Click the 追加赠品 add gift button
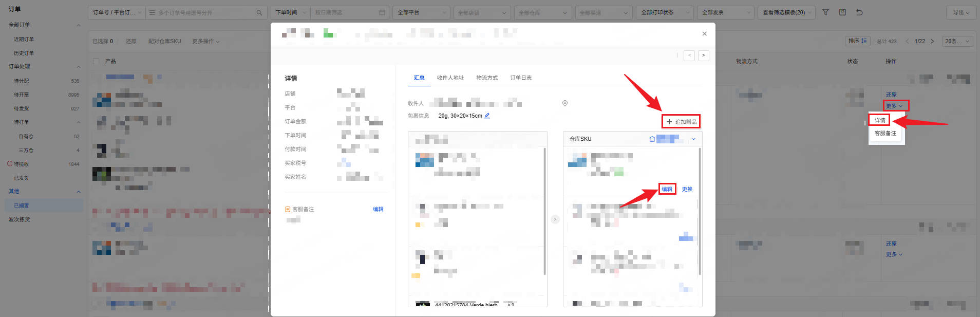The width and height of the screenshot is (980, 317). [681, 122]
